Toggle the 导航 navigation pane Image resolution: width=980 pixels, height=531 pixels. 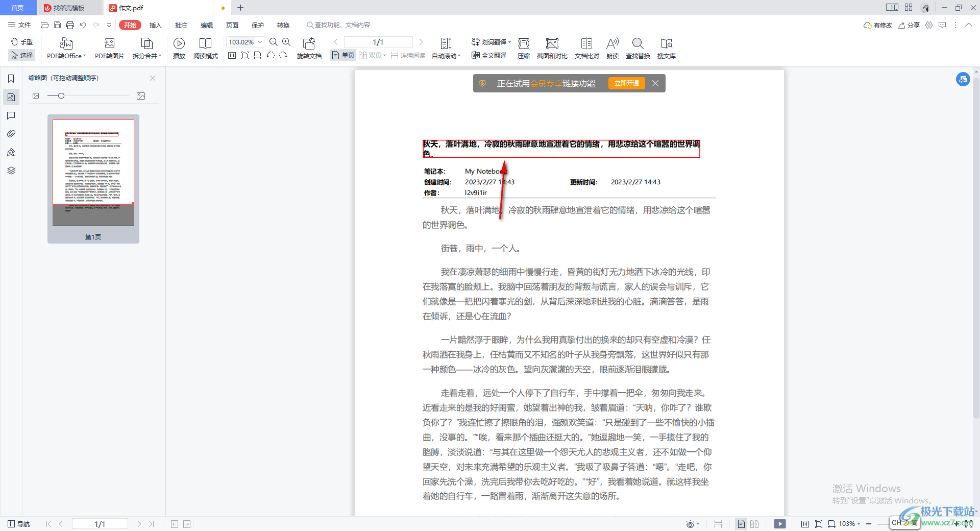[x=19, y=524]
